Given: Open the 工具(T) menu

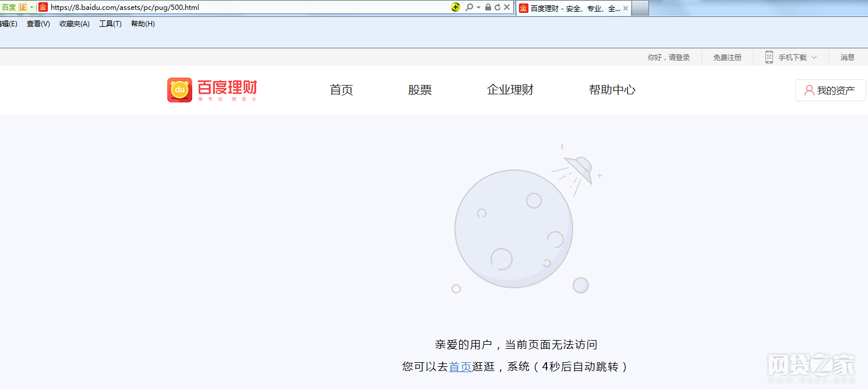Looking at the screenshot, I should [110, 24].
